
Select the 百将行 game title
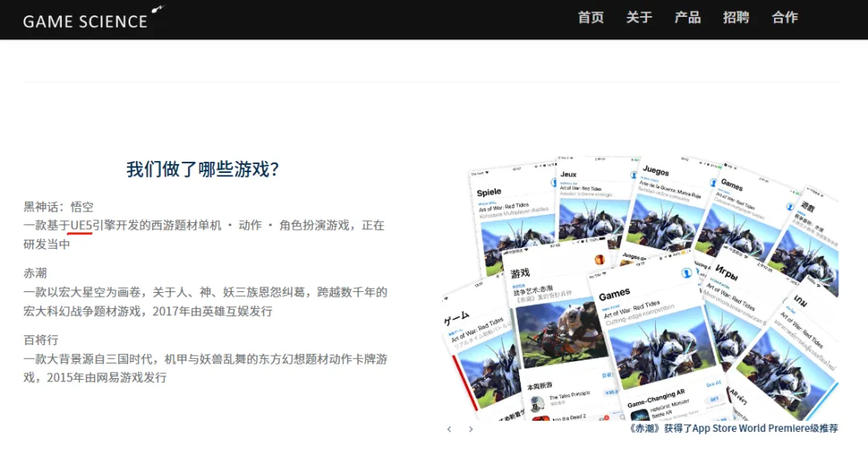[41, 339]
